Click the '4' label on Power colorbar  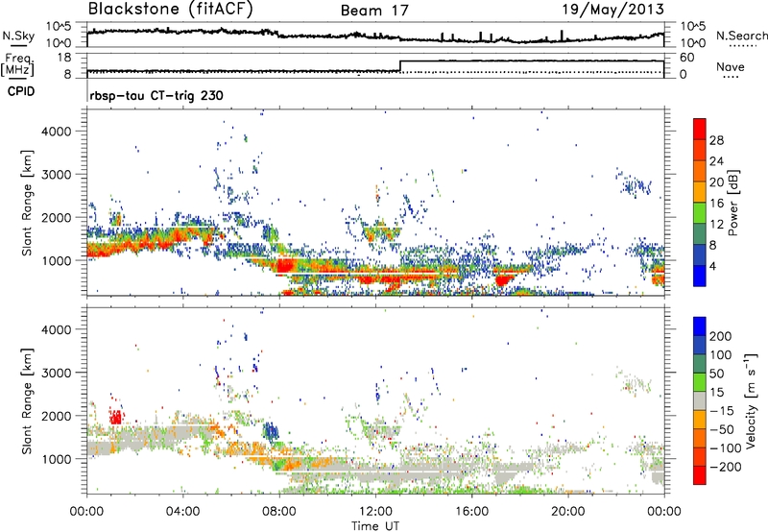(712, 266)
